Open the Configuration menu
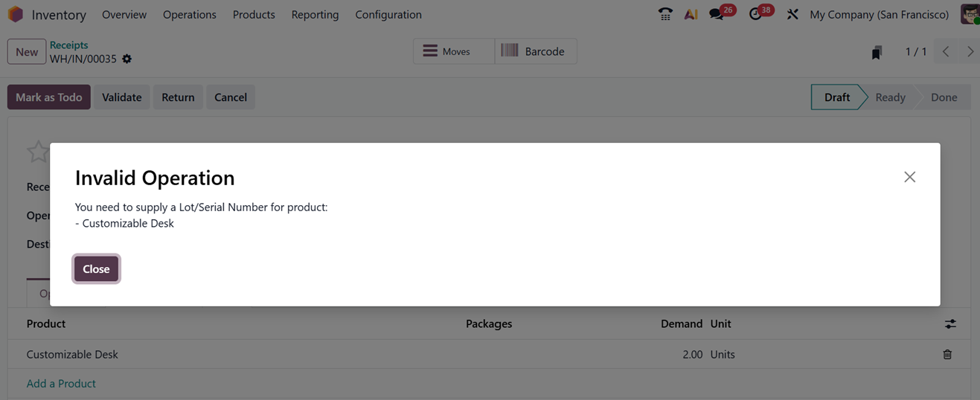The image size is (980, 400). point(388,14)
